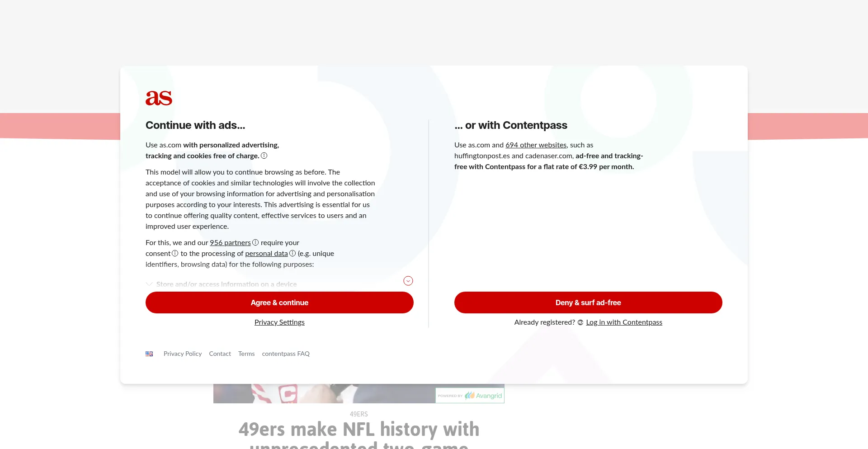868x449 pixels.
Task: Click info icon next to 956 partners
Action: [x=255, y=243]
